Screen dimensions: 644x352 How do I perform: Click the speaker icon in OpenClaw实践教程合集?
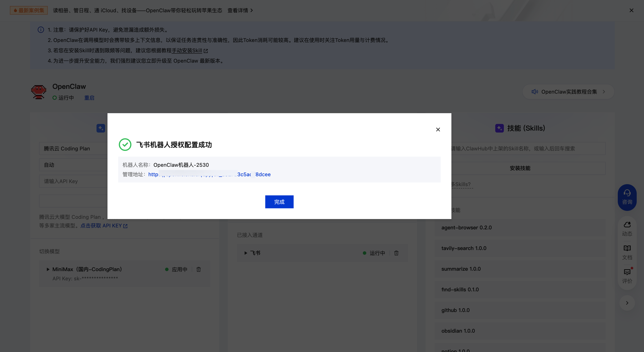[x=535, y=92]
